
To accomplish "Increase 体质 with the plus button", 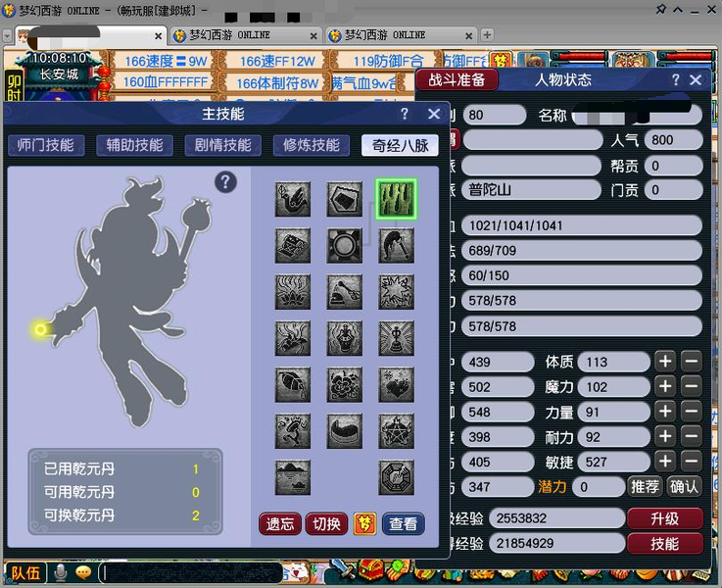I will coord(665,362).
